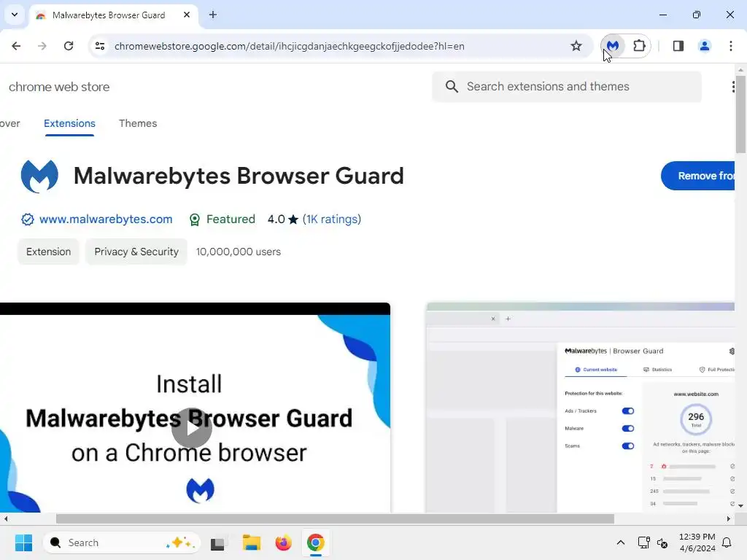Go back to the previous page
Viewport: 747px width, 560px height.
pyautogui.click(x=16, y=46)
